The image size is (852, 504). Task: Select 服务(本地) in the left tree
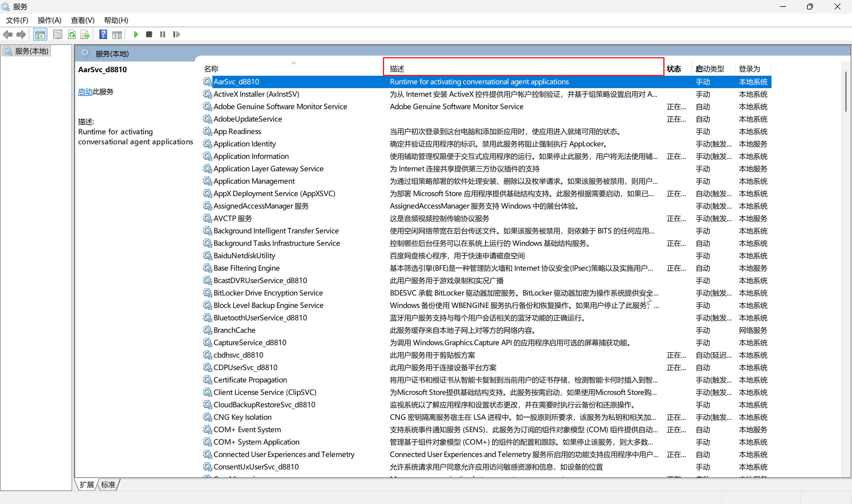[x=31, y=51]
